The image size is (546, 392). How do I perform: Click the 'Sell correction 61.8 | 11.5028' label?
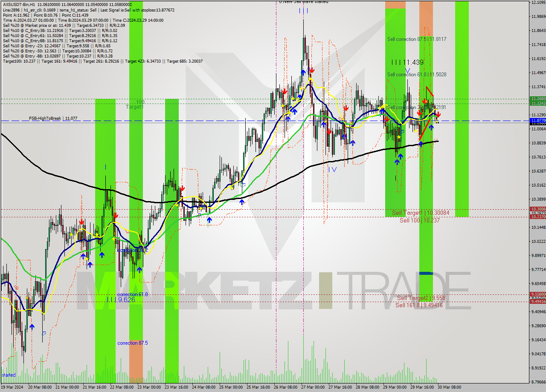(417, 75)
